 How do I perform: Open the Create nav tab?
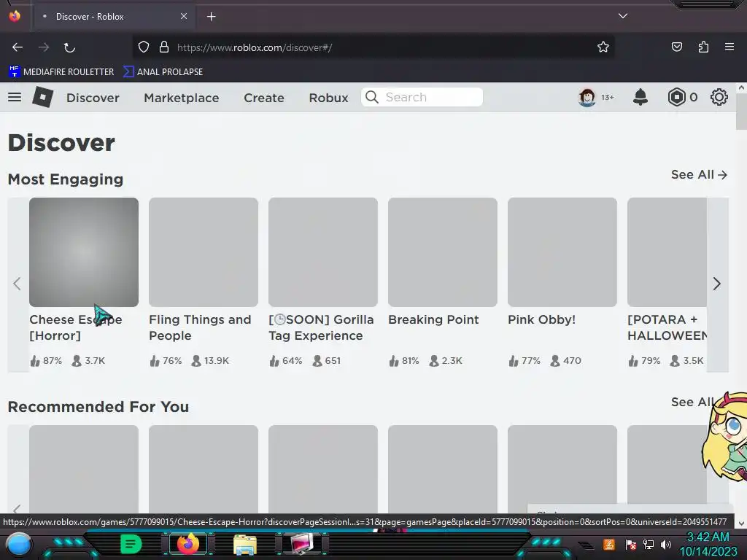point(264,98)
